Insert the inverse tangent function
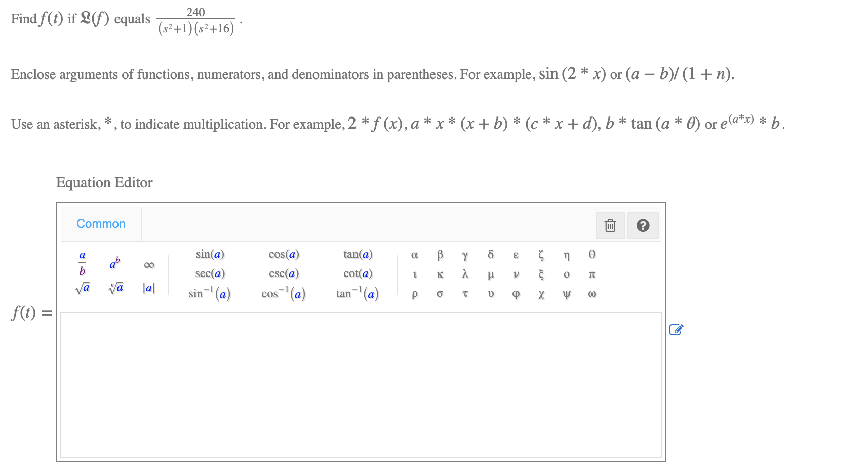 (x=357, y=294)
